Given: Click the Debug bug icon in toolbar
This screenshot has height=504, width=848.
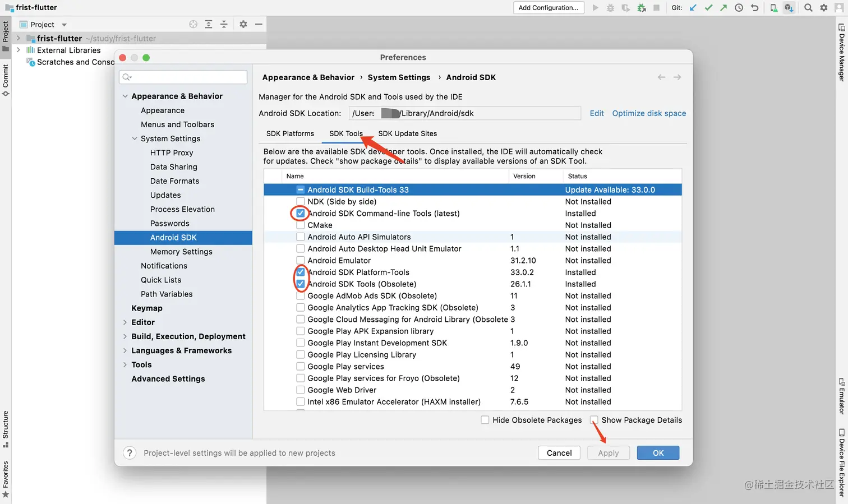Looking at the screenshot, I should tap(610, 8).
